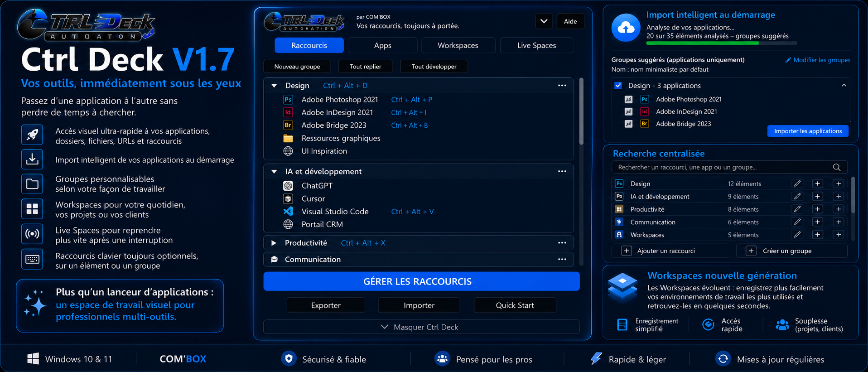Open the Aide button
Viewport: 868px width, 372px height.
570,21
